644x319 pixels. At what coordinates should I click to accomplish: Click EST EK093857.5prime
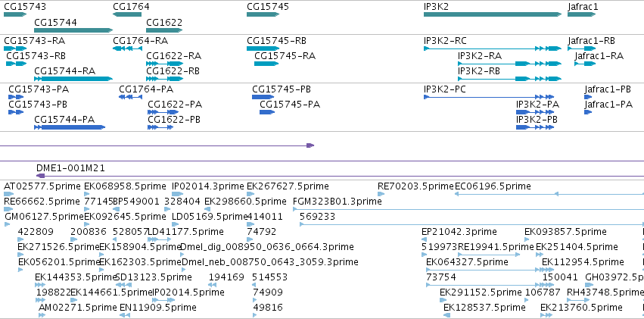527,239
